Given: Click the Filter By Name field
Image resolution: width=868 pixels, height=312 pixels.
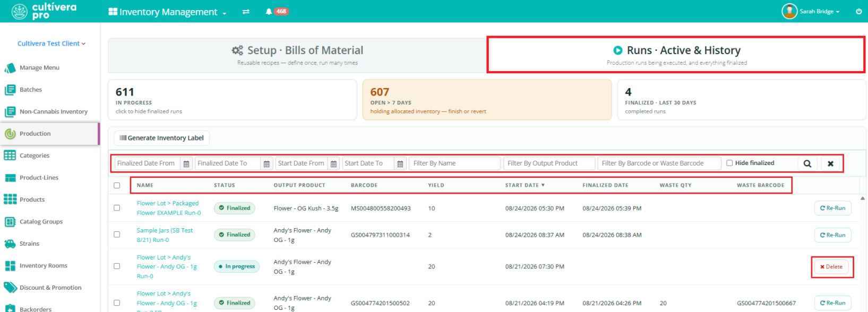Looking at the screenshot, I should point(455,163).
